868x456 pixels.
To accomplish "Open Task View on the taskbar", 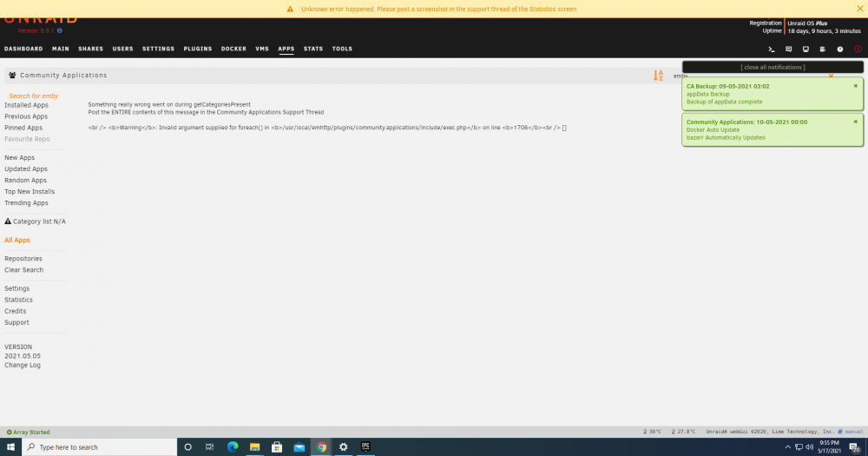I will 209,447.
